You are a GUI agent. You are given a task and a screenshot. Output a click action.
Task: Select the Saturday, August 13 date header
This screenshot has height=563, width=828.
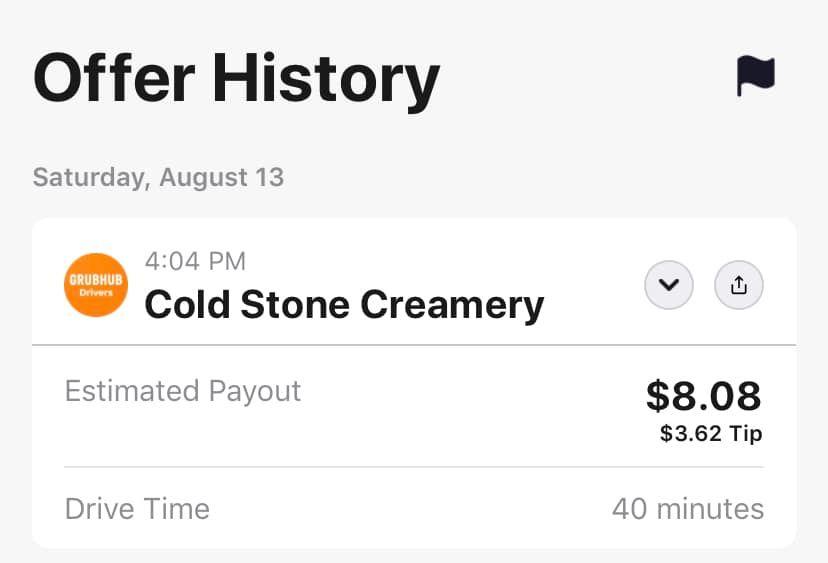158,178
